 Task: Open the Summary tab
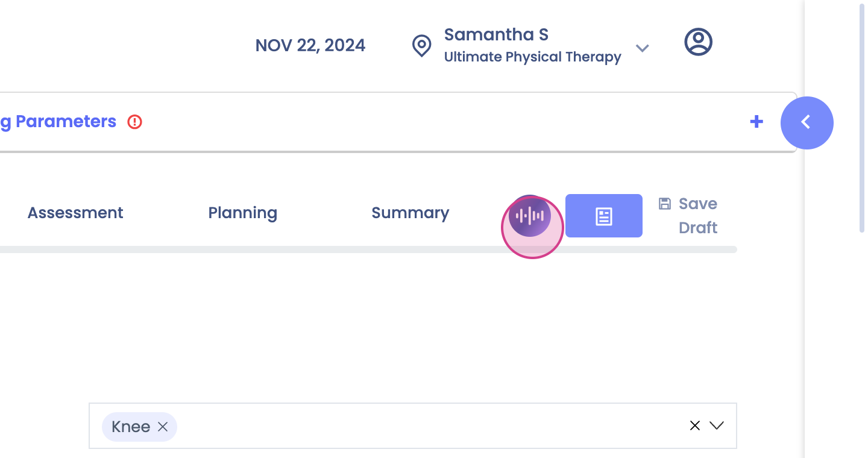coord(410,213)
